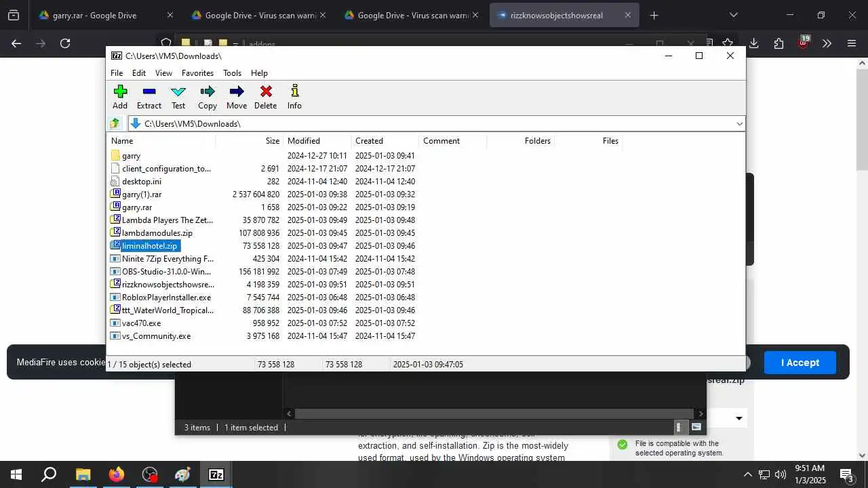Open the browser hamburger menu
The width and height of the screenshot is (868, 488).
[x=852, y=43]
